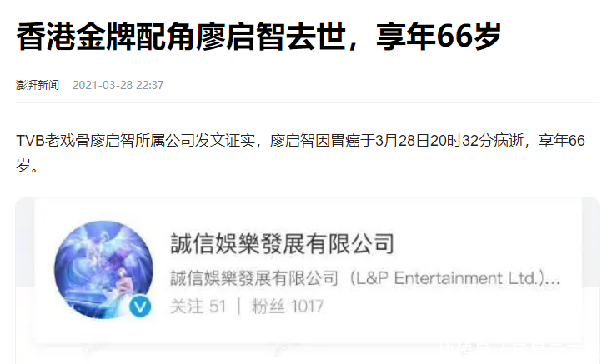Open the 澎湃新闻 source link

pyautogui.click(x=38, y=85)
